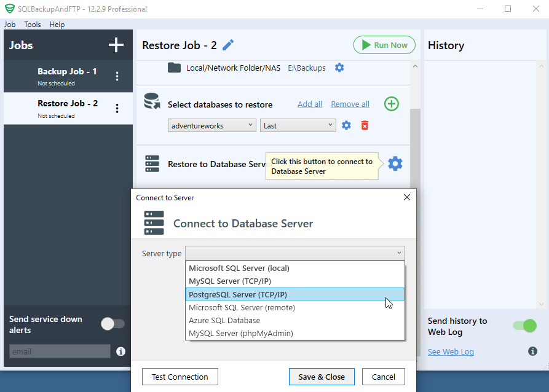Open Backup Job - 1 options menu

pos(117,76)
